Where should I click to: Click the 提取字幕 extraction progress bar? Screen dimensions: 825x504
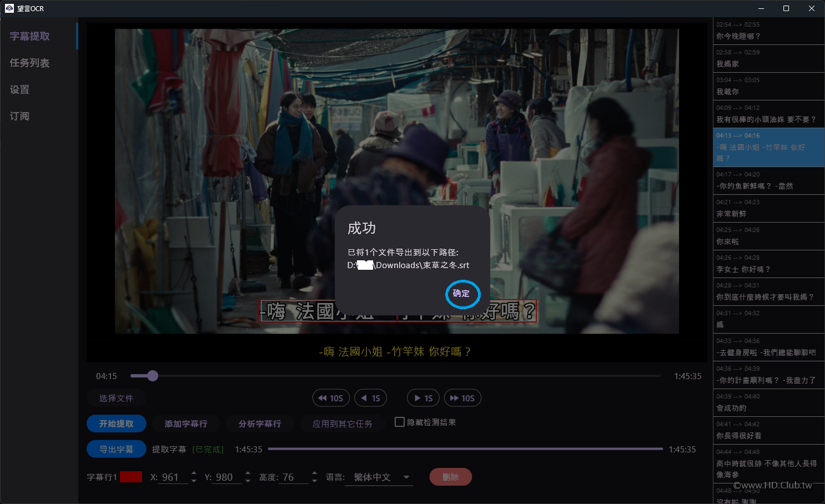pos(465,449)
